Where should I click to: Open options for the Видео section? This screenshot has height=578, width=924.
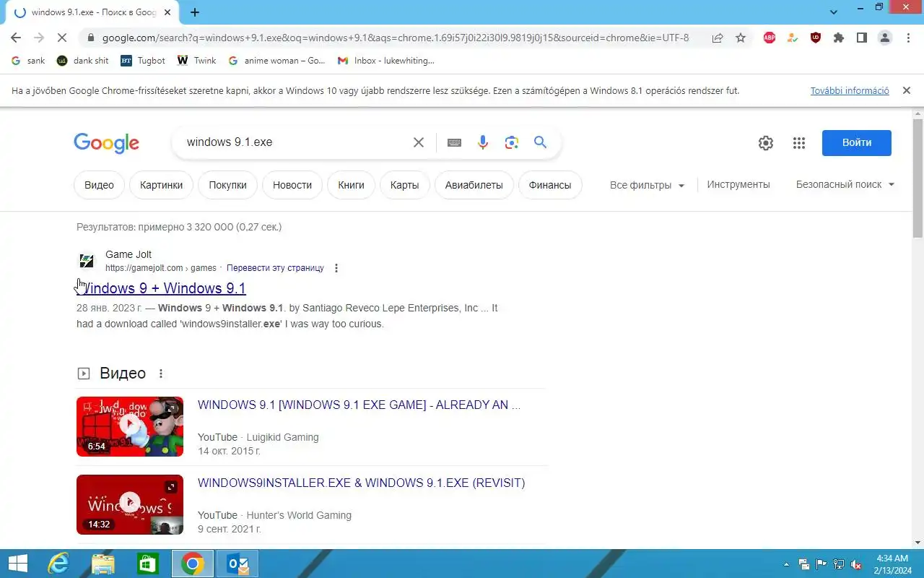pyautogui.click(x=161, y=374)
